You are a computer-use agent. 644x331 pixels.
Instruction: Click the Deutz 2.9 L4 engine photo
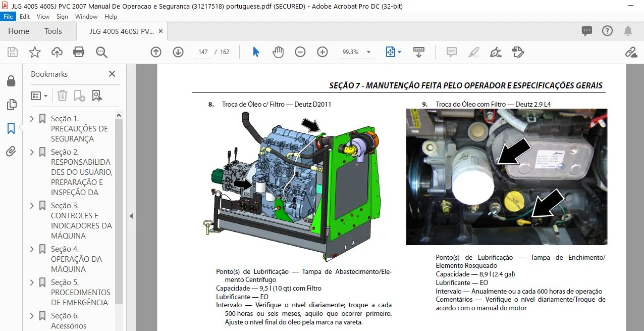507,177
